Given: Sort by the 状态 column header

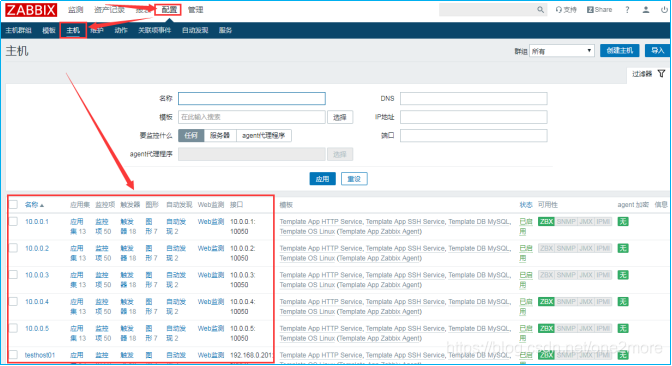Looking at the screenshot, I should coord(526,205).
